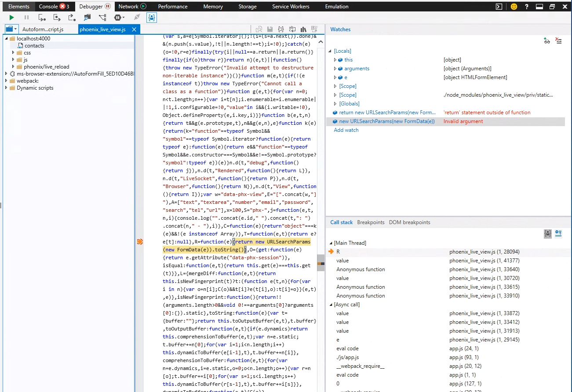Open the Network tool
Image resolution: width=572 pixels, height=392 pixels.
pyautogui.click(x=129, y=6)
